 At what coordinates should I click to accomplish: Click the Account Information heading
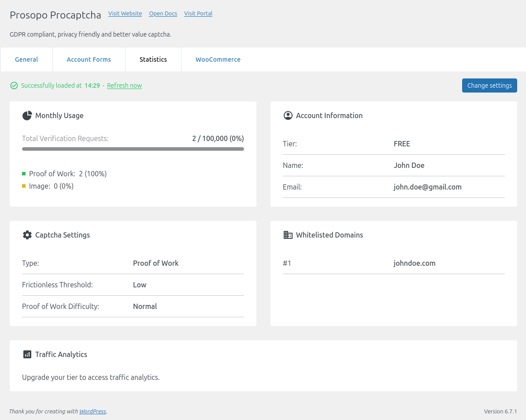329,115
